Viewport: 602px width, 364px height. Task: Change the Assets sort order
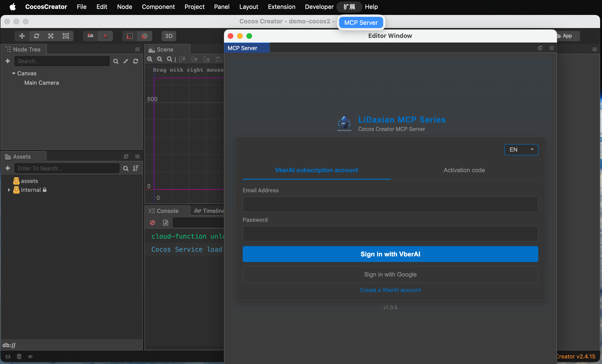(x=136, y=168)
